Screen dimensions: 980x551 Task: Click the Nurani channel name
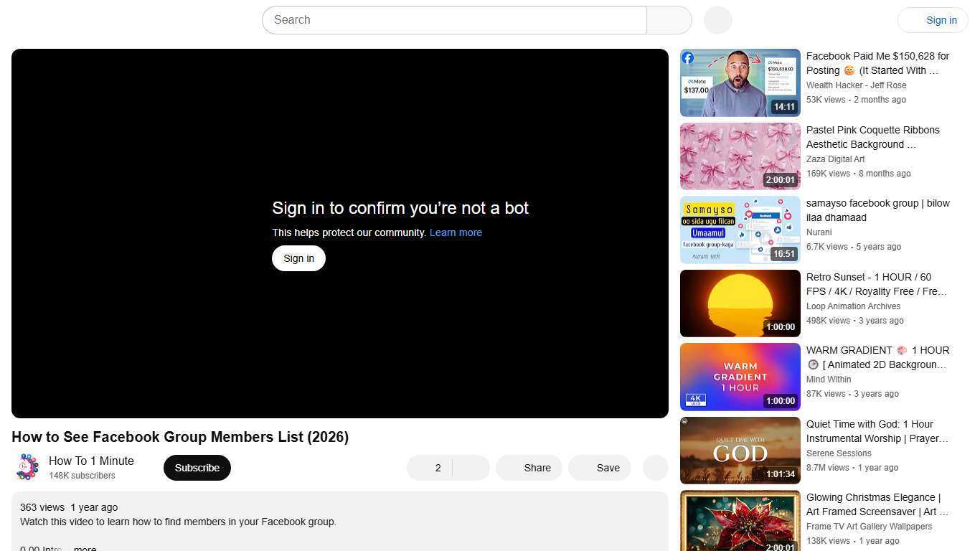819,232
